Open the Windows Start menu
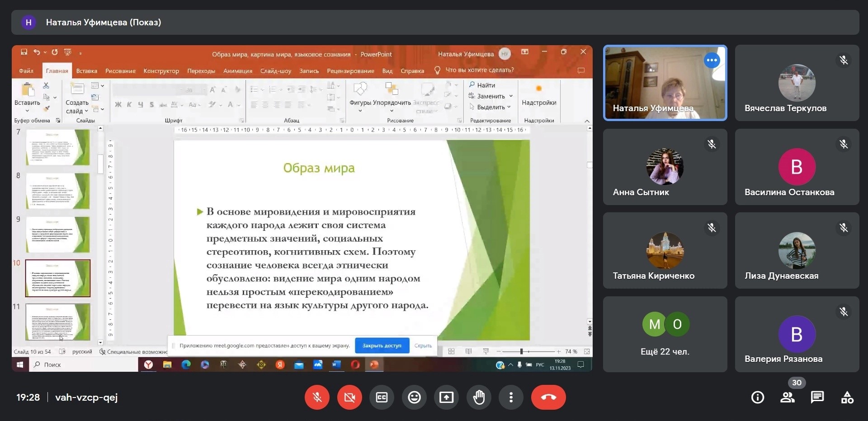Viewport: 868px width, 421px height. click(x=20, y=365)
